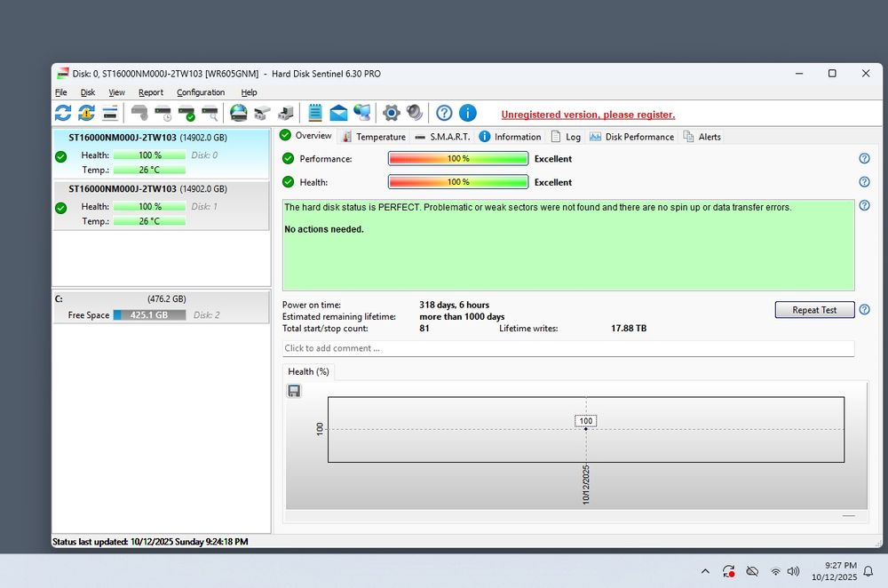Click the Wi-Fi network tray icon

(x=775, y=572)
